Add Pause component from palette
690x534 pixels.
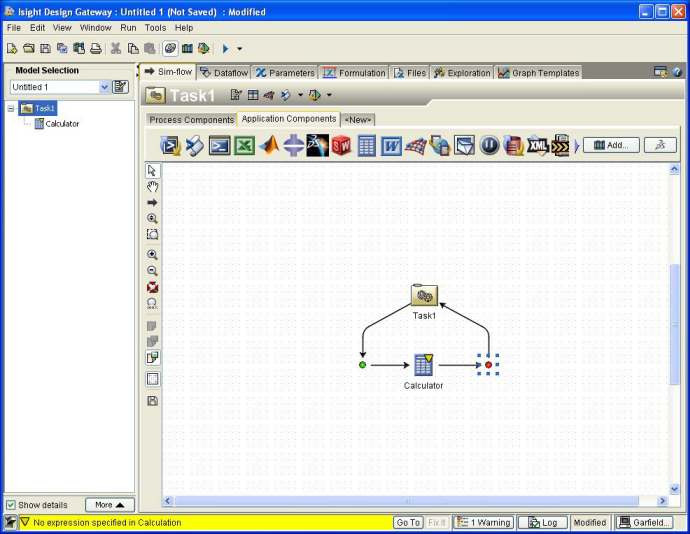pyautogui.click(x=489, y=146)
